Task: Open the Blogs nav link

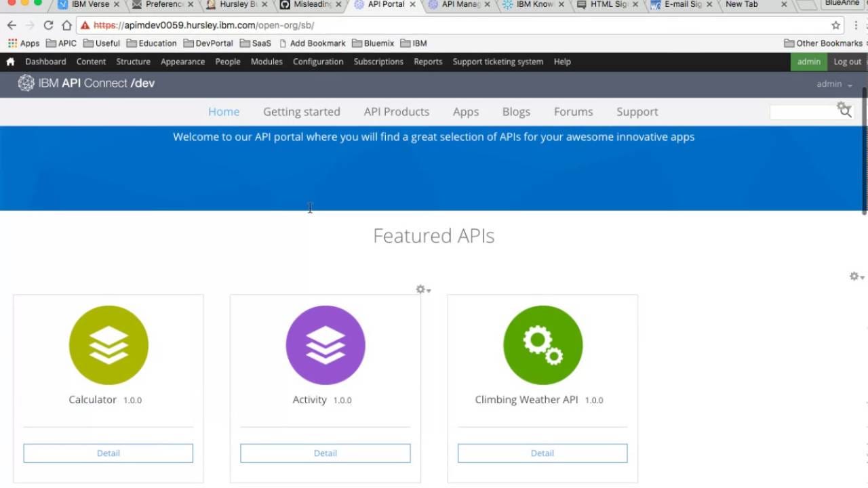Action: point(516,112)
